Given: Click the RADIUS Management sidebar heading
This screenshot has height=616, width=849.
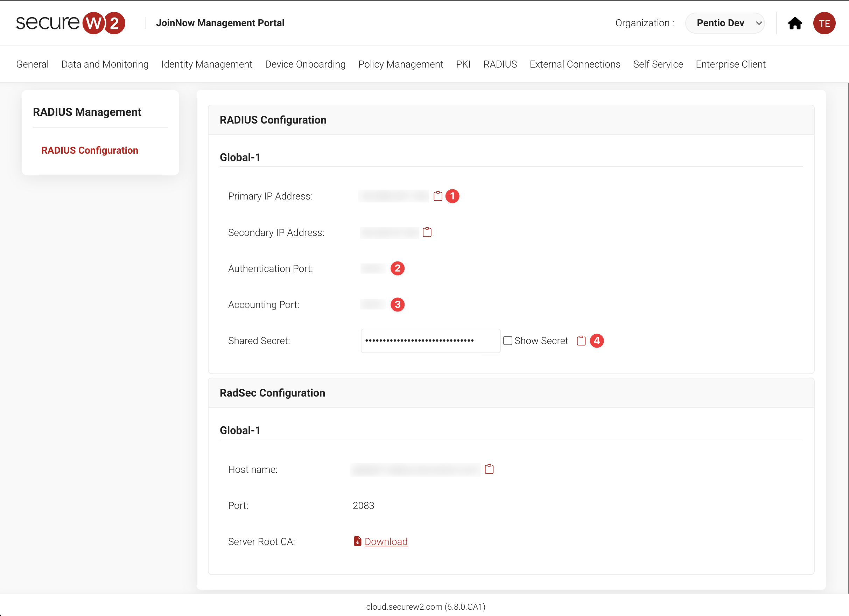Looking at the screenshot, I should [x=87, y=112].
